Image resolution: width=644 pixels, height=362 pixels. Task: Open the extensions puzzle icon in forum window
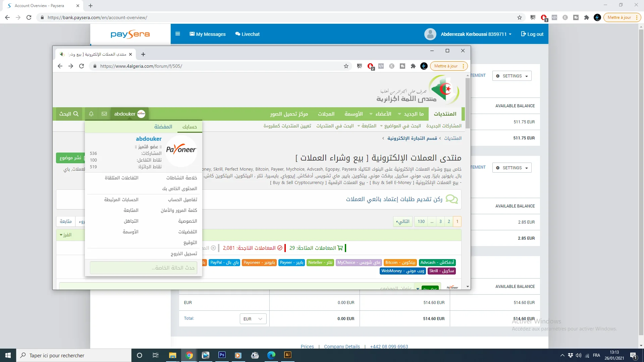[x=413, y=66]
